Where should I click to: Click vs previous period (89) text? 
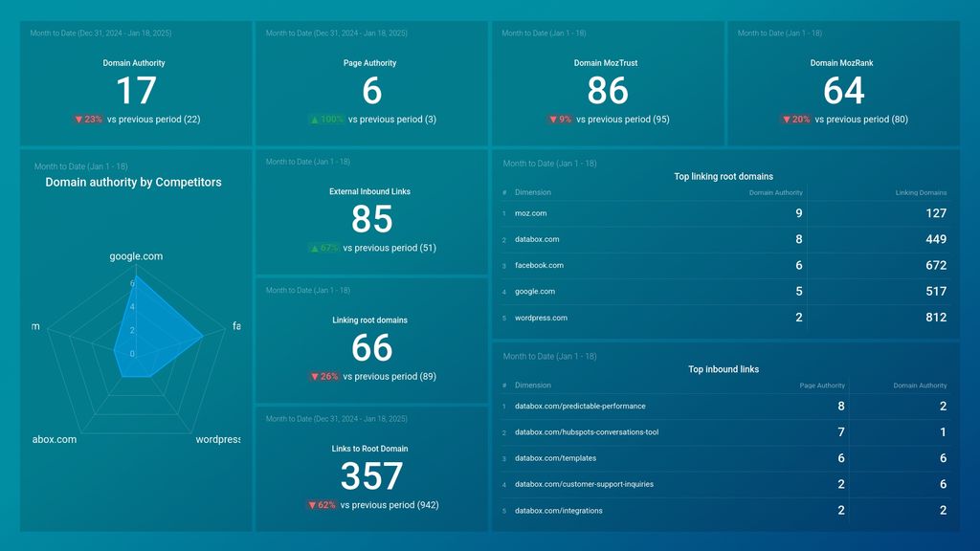tap(390, 377)
